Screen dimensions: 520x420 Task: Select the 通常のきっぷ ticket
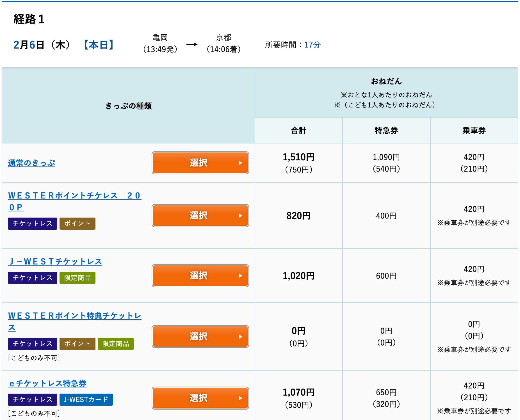200,163
